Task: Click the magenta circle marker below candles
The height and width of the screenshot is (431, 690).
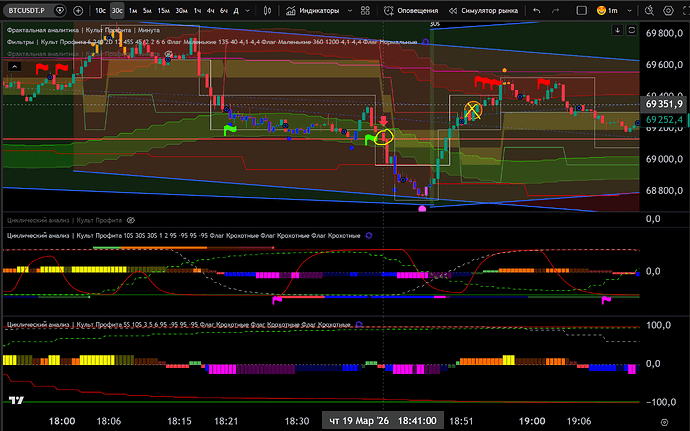Action: [422, 209]
